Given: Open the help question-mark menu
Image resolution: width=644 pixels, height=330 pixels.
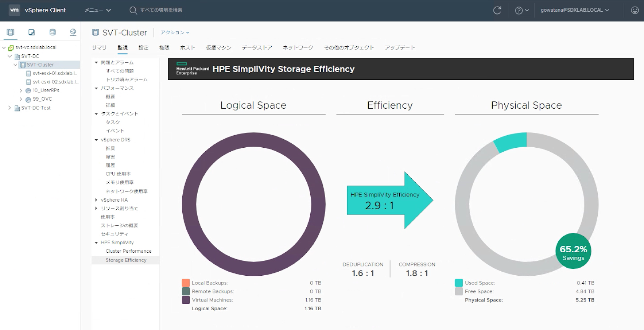Looking at the screenshot, I should pyautogui.click(x=522, y=10).
